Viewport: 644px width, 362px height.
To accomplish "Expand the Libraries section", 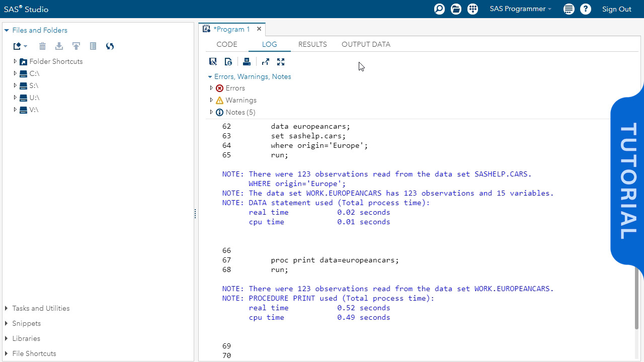I will (7, 338).
